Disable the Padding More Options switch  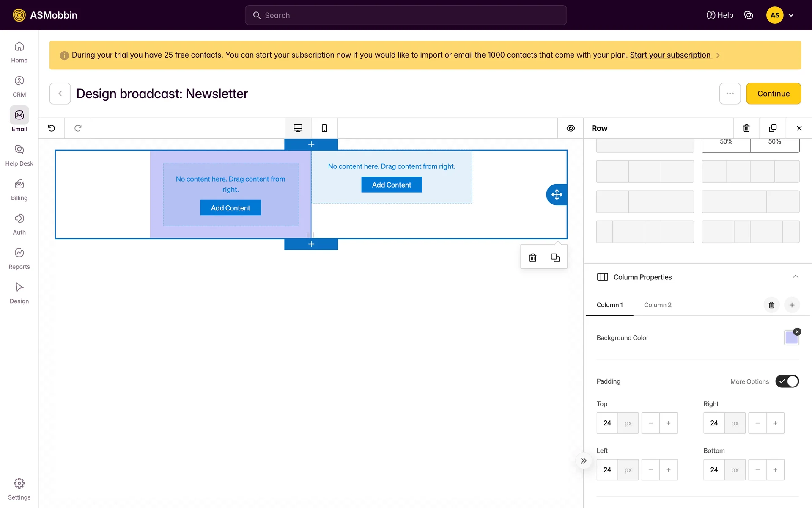(787, 381)
